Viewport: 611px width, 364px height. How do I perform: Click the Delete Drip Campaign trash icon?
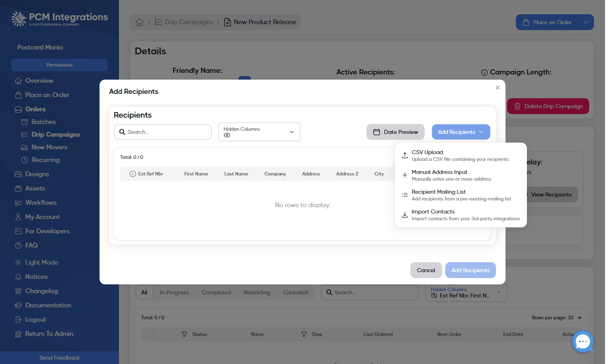coord(517,106)
